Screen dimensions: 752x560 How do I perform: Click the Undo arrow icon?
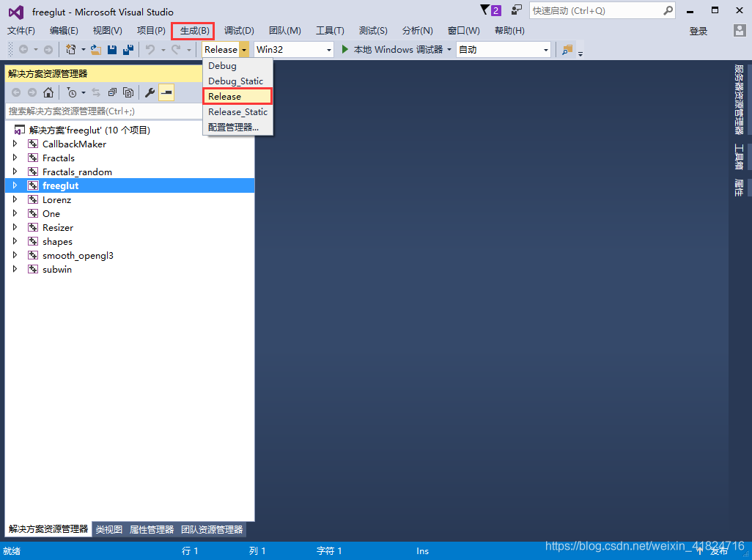click(x=150, y=49)
